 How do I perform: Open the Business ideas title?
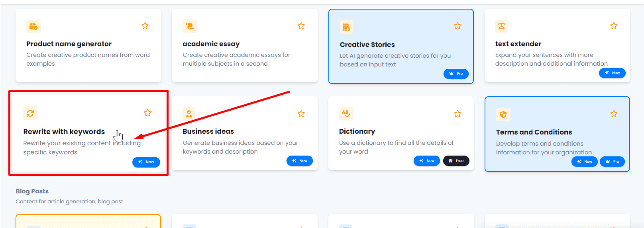coord(208,131)
